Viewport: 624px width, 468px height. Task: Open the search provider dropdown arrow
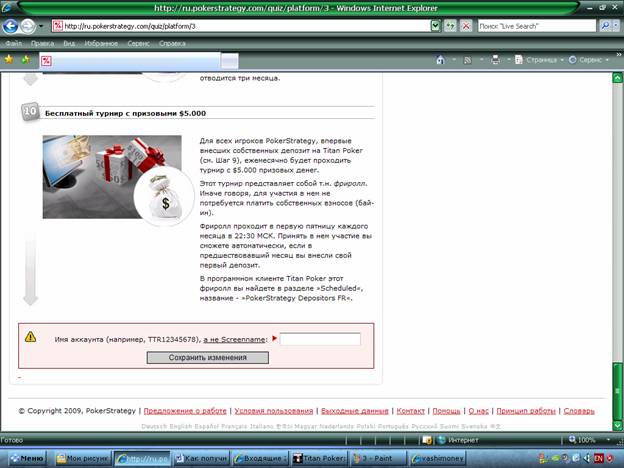[616, 26]
